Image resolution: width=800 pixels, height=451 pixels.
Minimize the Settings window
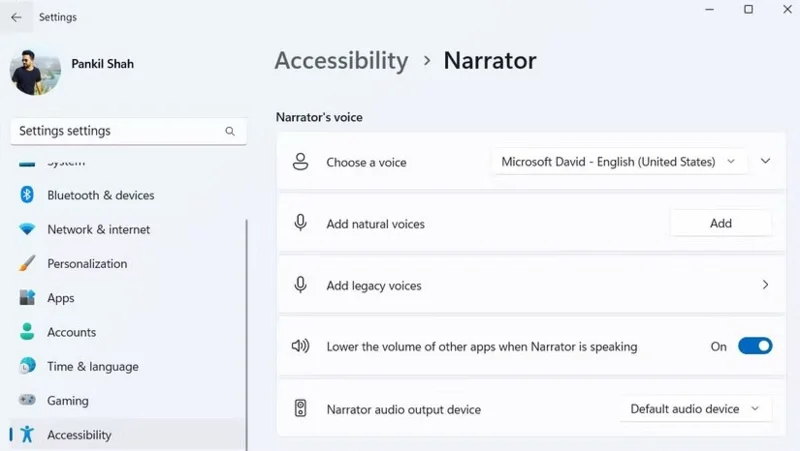709,9
